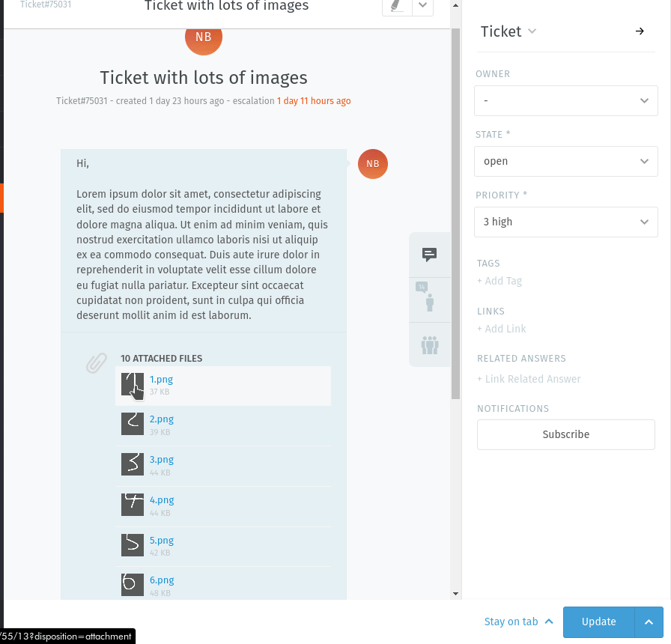671x644 pixels.
Task: Open organization info via the group icon
Action: (x=429, y=344)
